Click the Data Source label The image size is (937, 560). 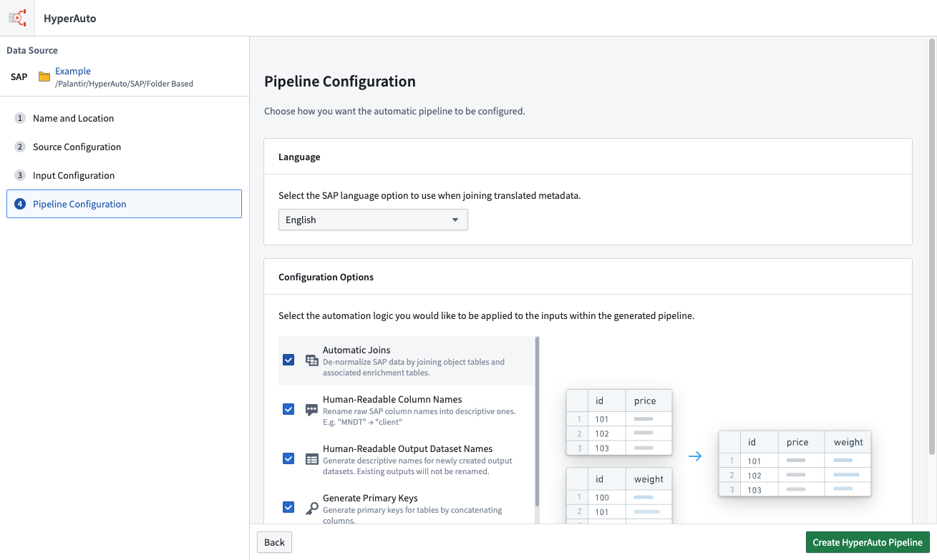[x=32, y=50]
